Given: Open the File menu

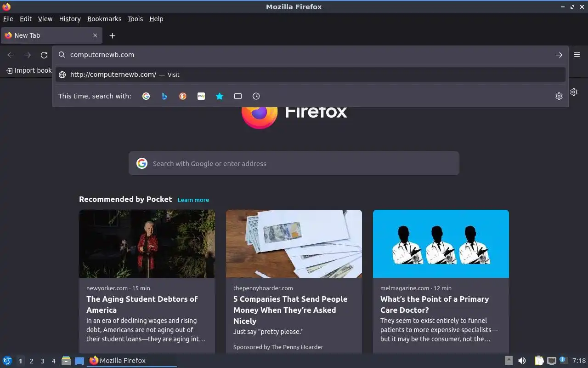Looking at the screenshot, I should click(8, 19).
